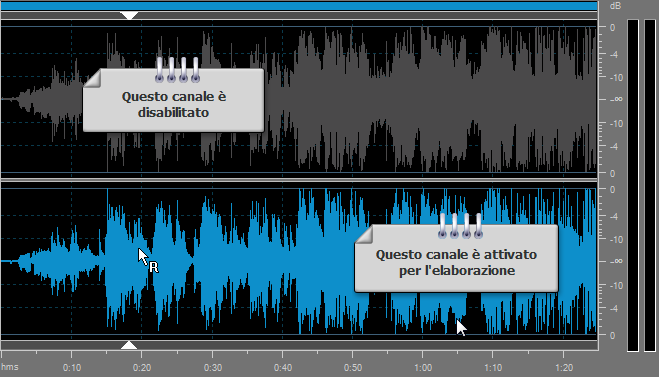Viewport: 659px width, 377px height.
Task: Click the dB amplitude scale label
Action: click(615, 6)
